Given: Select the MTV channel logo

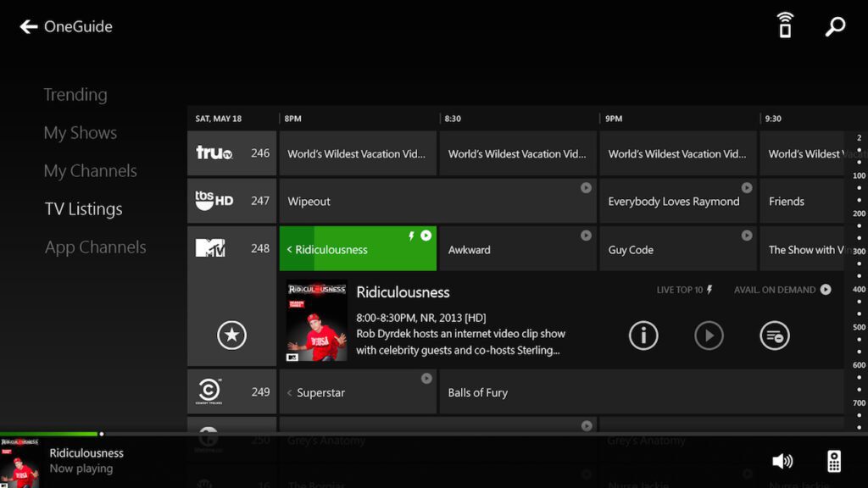Looking at the screenshot, I should click(x=210, y=248).
